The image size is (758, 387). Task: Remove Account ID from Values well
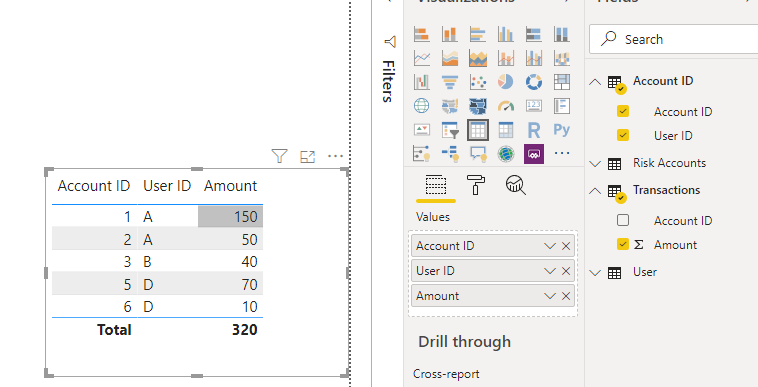[566, 246]
